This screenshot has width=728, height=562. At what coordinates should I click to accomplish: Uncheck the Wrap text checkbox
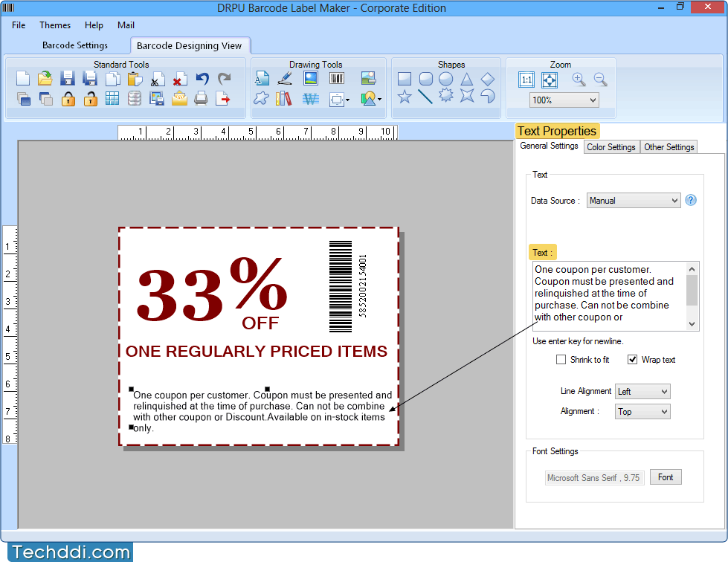(x=632, y=360)
